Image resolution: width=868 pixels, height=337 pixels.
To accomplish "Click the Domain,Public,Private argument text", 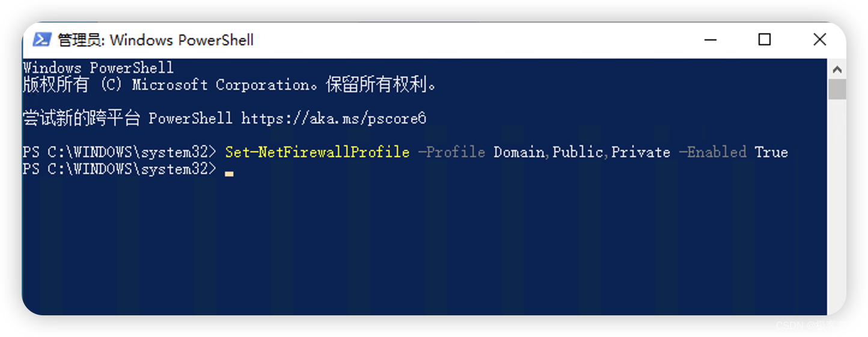I will pyautogui.click(x=582, y=152).
